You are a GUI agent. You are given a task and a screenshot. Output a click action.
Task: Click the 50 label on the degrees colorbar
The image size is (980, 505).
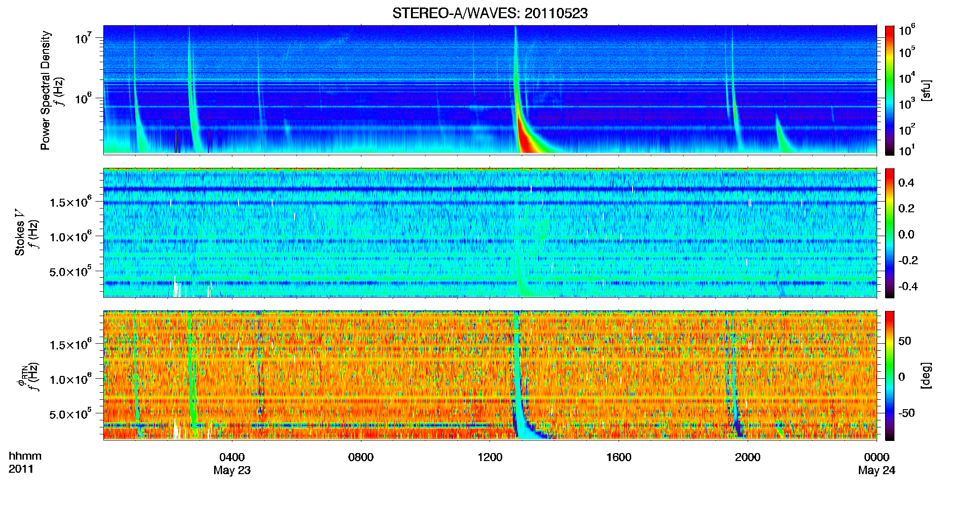click(x=905, y=341)
